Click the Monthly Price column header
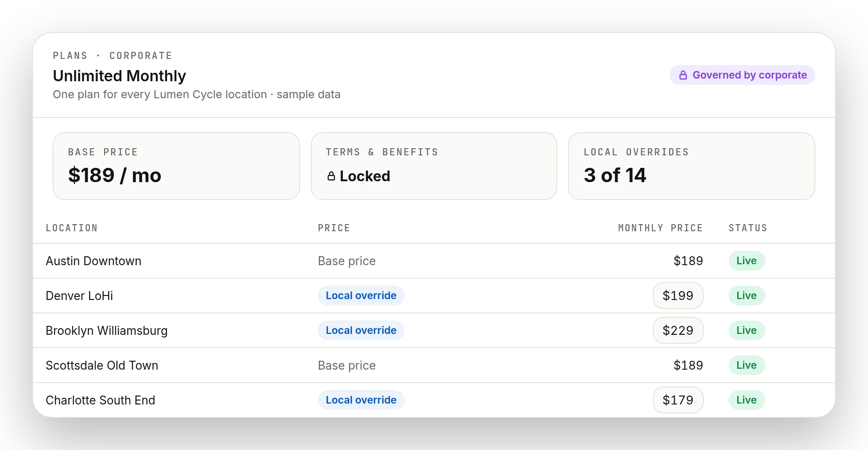Image resolution: width=868 pixels, height=450 pixels. pyautogui.click(x=660, y=228)
